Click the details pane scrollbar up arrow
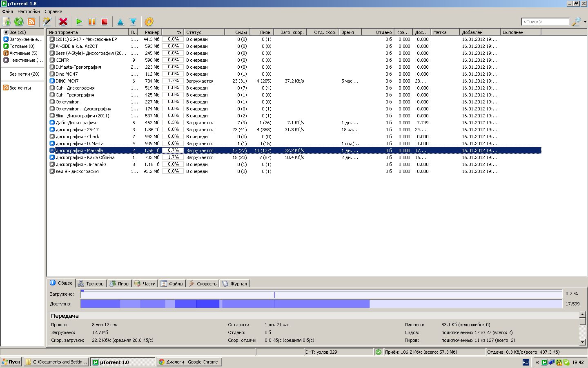 [583, 315]
